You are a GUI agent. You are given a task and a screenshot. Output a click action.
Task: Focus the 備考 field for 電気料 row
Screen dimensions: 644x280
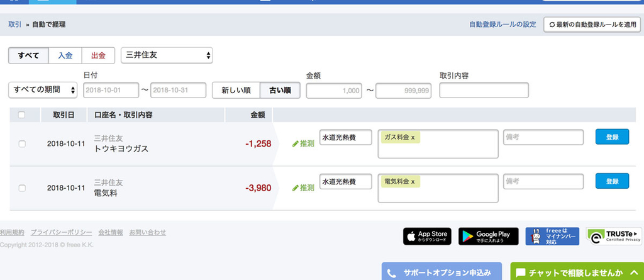coord(543,181)
